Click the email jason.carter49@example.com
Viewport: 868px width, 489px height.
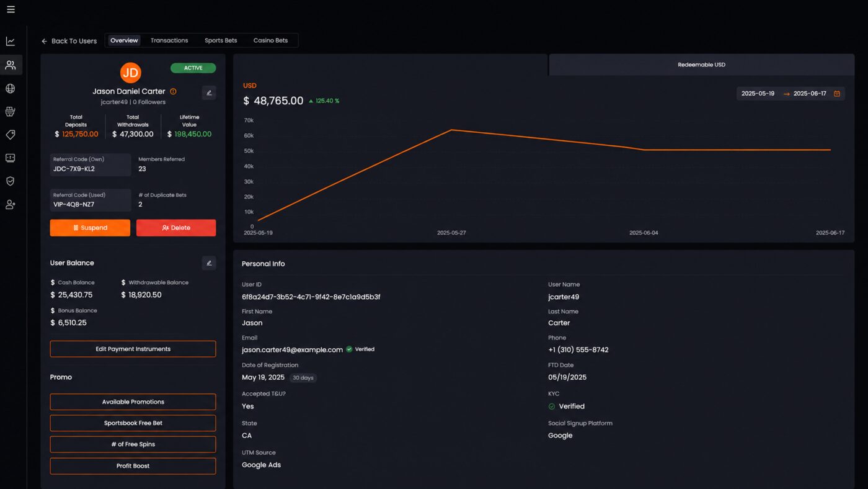pyautogui.click(x=292, y=350)
